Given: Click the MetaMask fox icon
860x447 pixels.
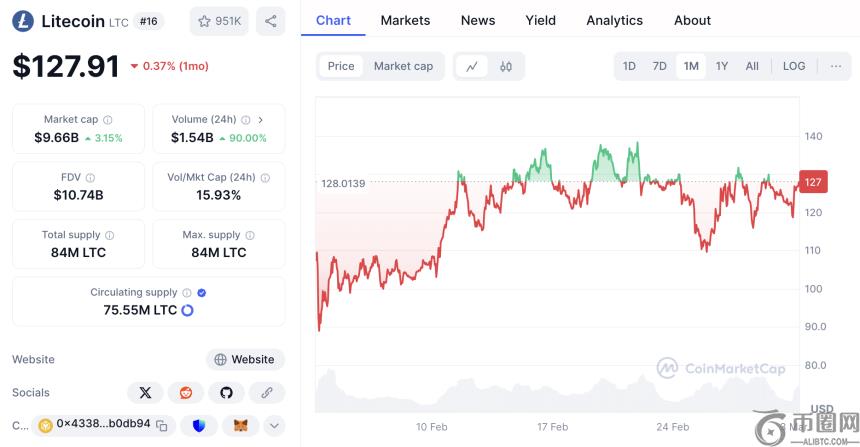Looking at the screenshot, I should [240, 425].
